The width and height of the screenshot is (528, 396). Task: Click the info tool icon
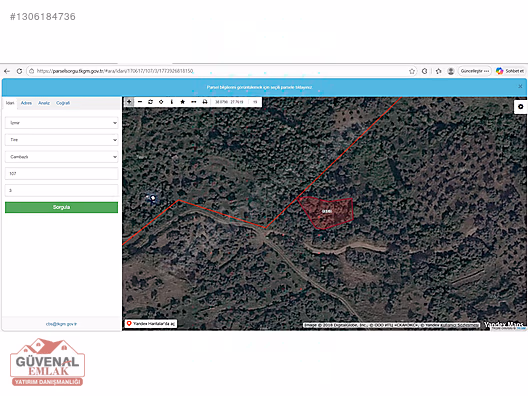(172, 102)
